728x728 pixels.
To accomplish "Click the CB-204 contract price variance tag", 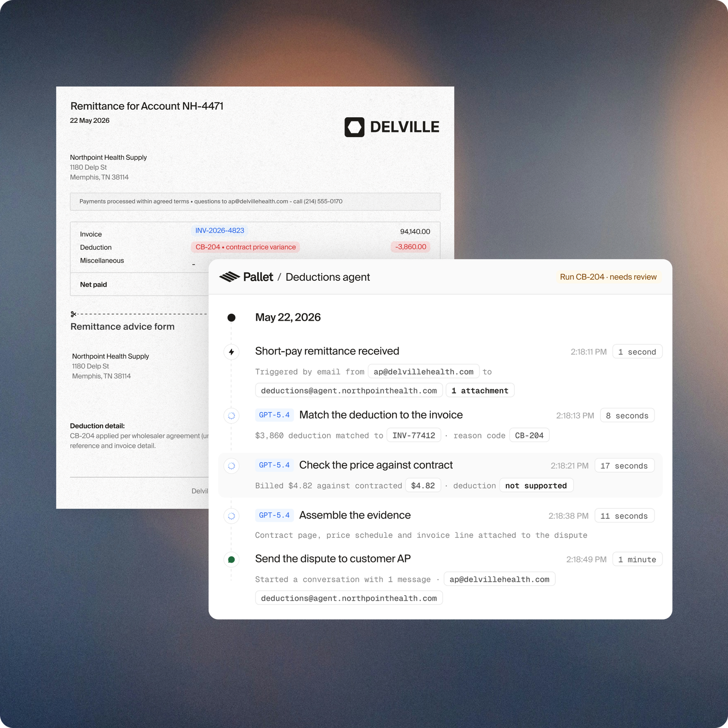I will [x=245, y=247].
